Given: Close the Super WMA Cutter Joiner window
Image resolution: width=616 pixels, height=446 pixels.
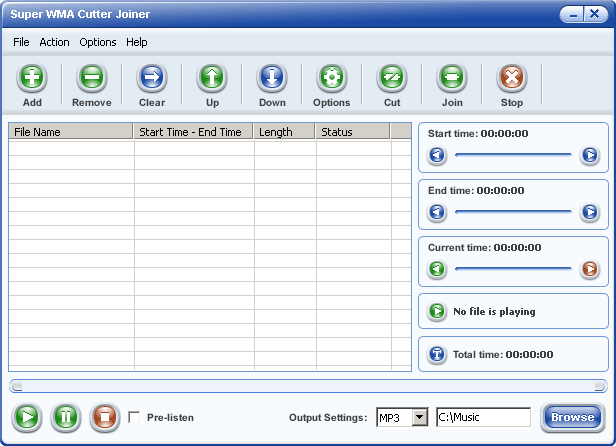Looking at the screenshot, I should (x=596, y=15).
